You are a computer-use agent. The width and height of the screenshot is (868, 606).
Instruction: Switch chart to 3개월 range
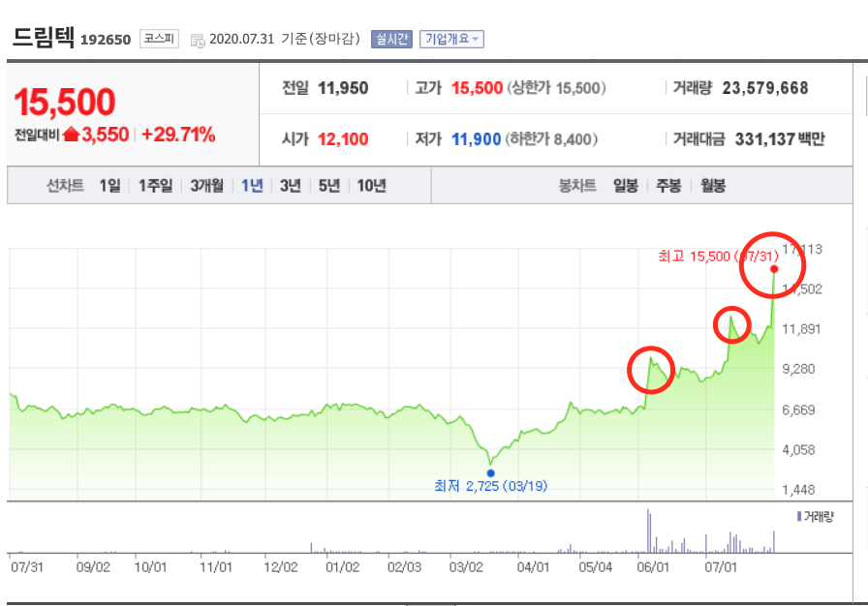(x=207, y=186)
